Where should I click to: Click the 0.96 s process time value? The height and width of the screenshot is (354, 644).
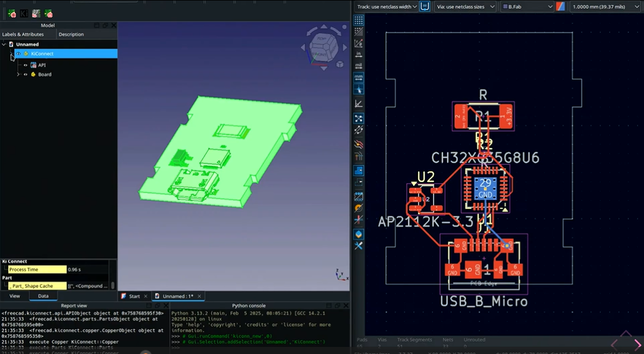(x=74, y=269)
